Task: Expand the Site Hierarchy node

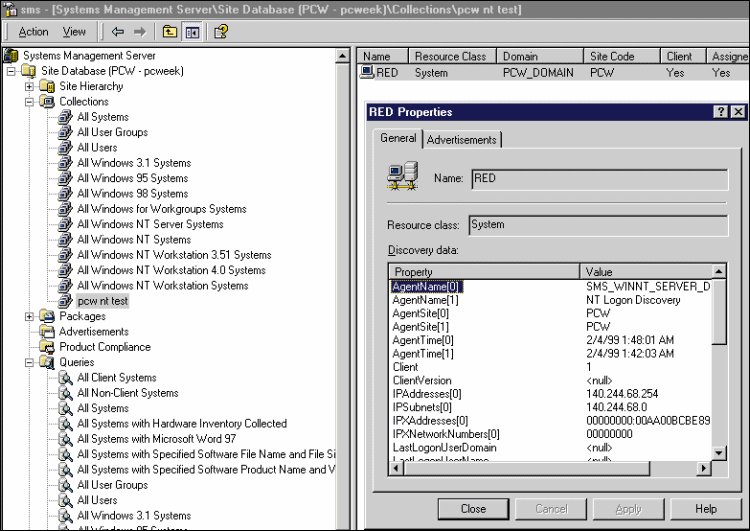Action: tap(30, 87)
